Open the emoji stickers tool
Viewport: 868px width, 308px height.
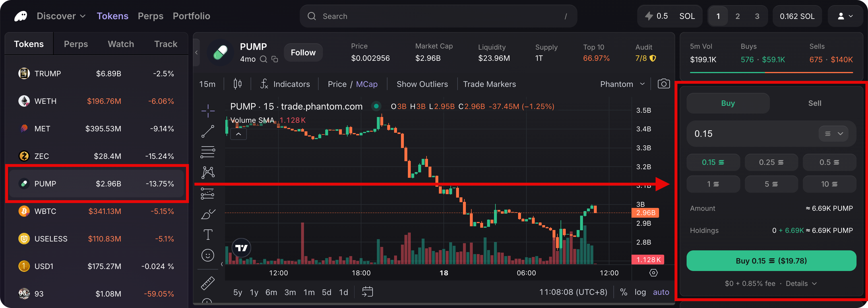pyautogui.click(x=208, y=255)
